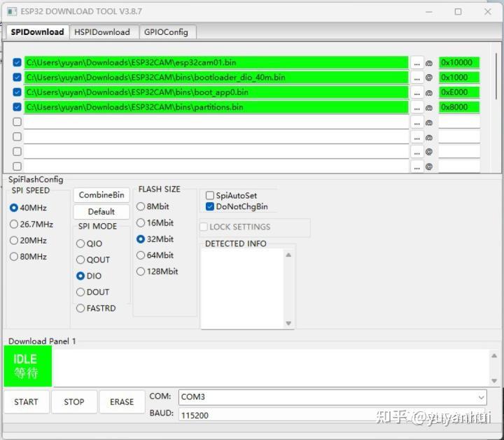
Task: Browse file for boot_app0.bin row
Action: [x=417, y=92]
